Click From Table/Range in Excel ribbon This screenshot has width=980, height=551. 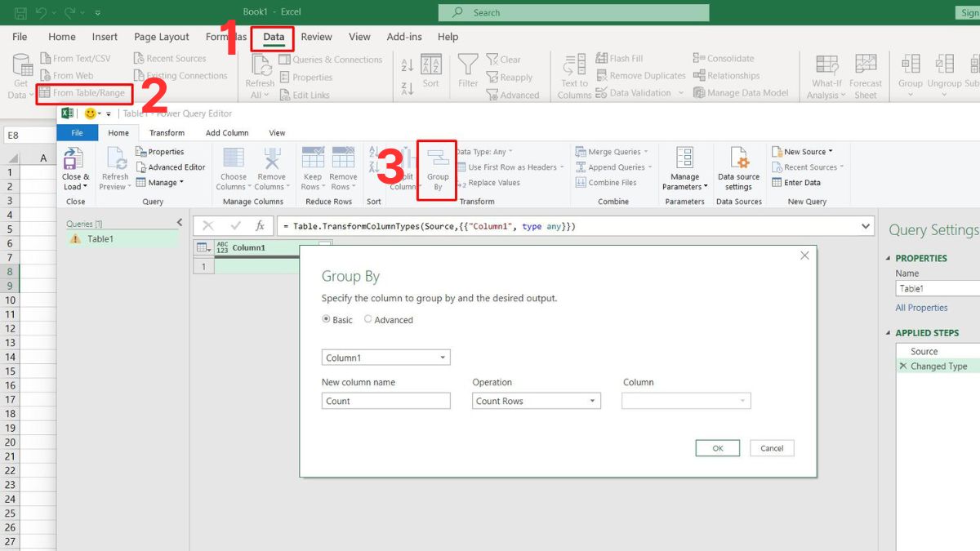[82, 93]
